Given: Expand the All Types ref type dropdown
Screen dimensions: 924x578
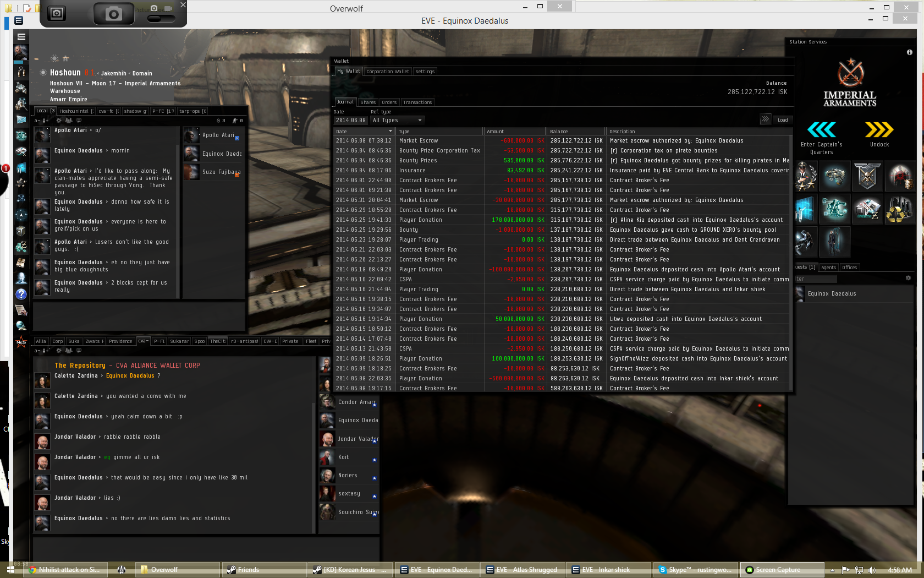Looking at the screenshot, I should [397, 120].
